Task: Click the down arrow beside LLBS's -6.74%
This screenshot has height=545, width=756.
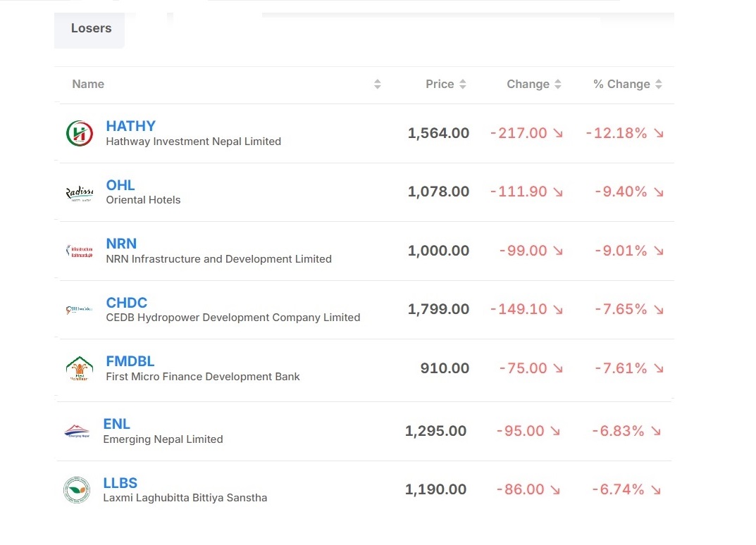Action: point(656,490)
